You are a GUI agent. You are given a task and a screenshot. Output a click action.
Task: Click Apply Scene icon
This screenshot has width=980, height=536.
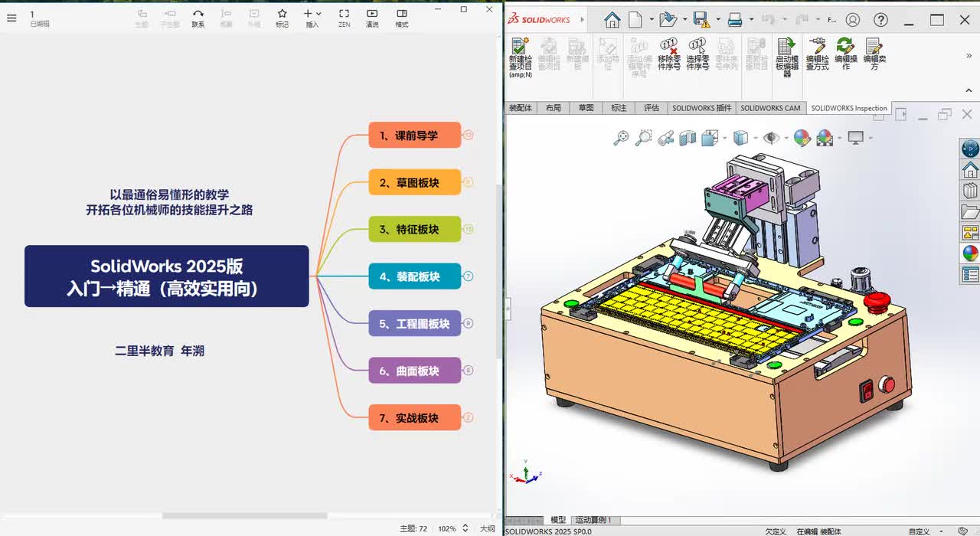pyautogui.click(x=825, y=138)
